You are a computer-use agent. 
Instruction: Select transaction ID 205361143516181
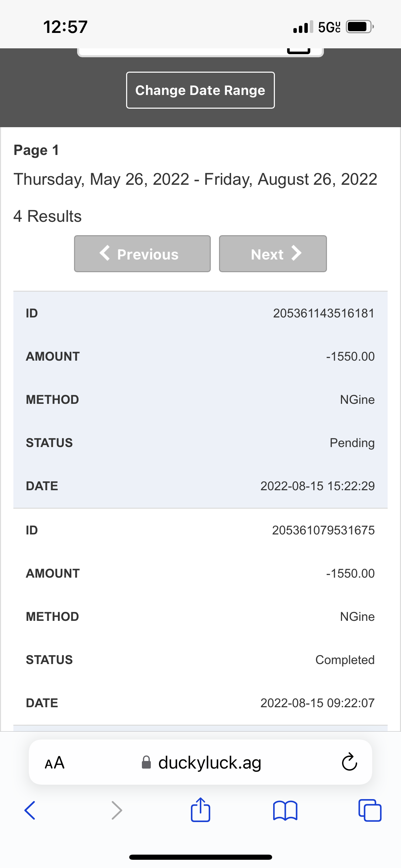tap(323, 313)
